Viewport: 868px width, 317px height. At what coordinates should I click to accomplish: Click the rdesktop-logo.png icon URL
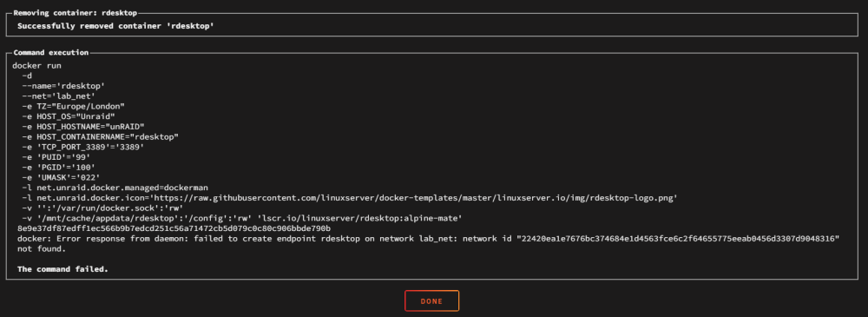pyautogui.click(x=417, y=198)
